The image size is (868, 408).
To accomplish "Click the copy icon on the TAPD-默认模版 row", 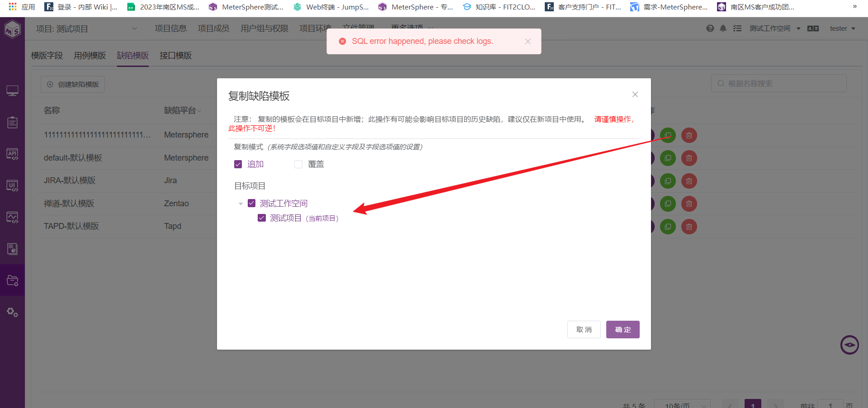I will tap(668, 227).
